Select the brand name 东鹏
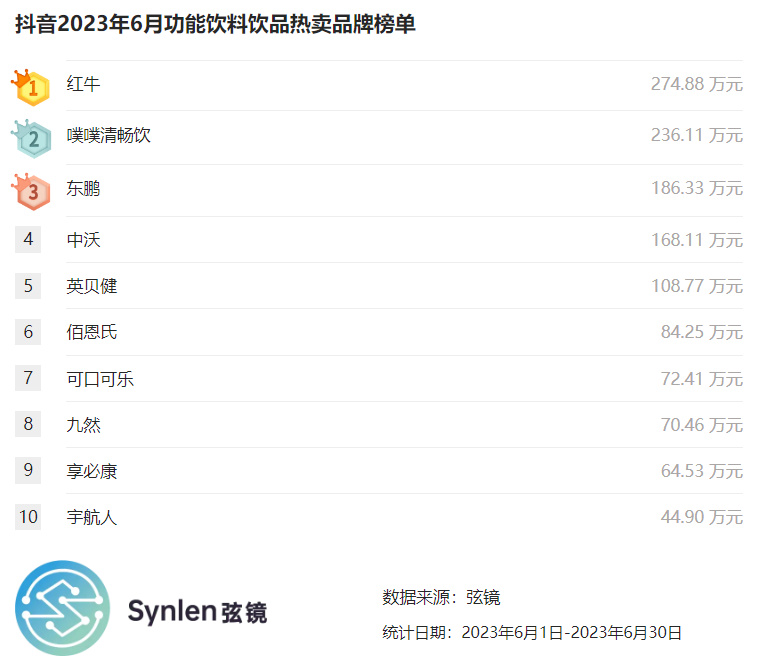 point(83,188)
